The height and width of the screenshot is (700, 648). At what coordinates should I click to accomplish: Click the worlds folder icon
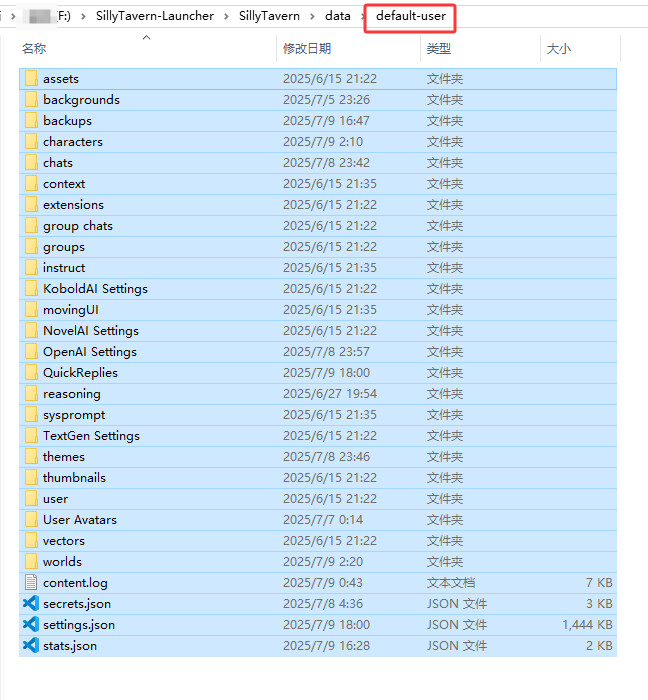30,561
